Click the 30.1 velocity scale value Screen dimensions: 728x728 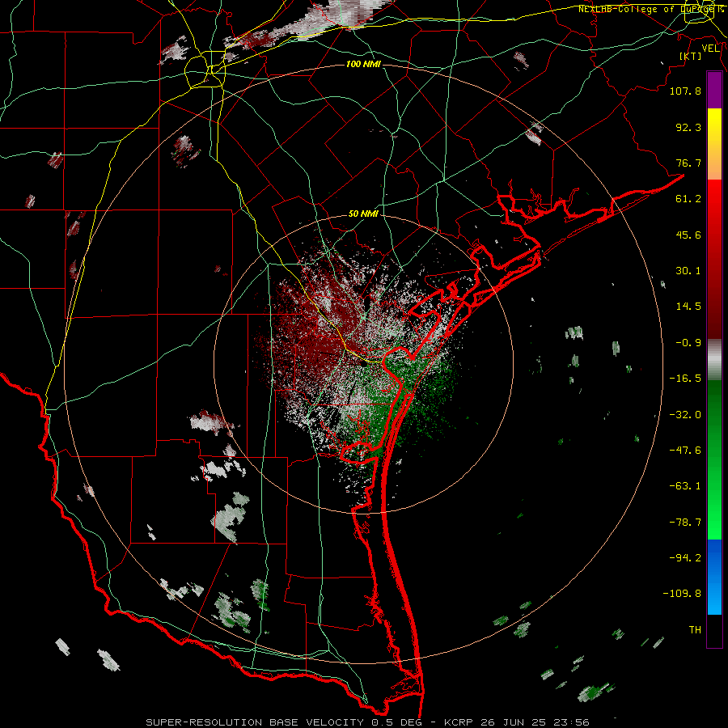688,271
